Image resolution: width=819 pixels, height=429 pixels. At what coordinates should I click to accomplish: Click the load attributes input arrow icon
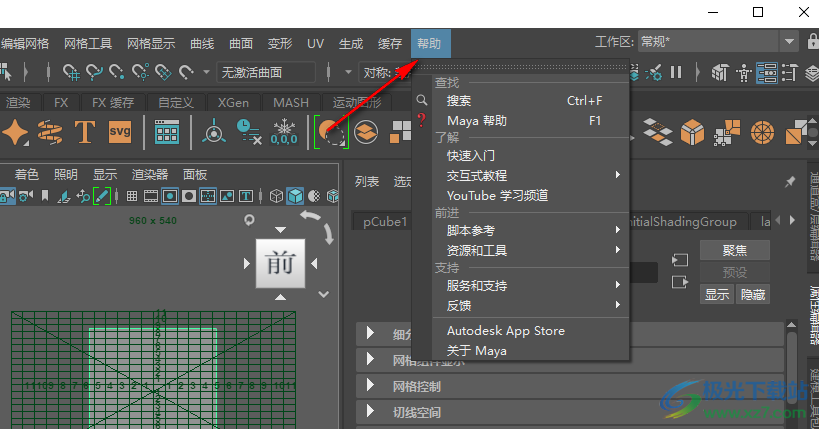click(680, 260)
